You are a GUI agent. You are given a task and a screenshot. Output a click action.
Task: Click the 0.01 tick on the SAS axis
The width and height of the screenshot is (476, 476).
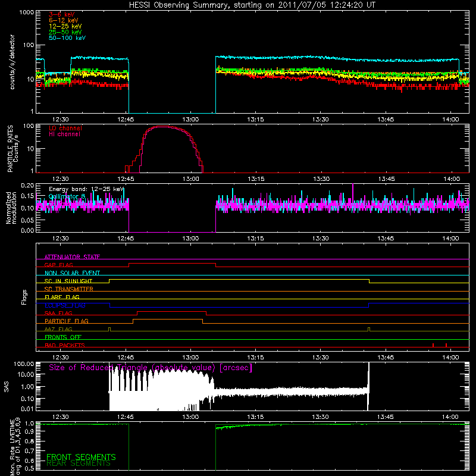click(27, 409)
